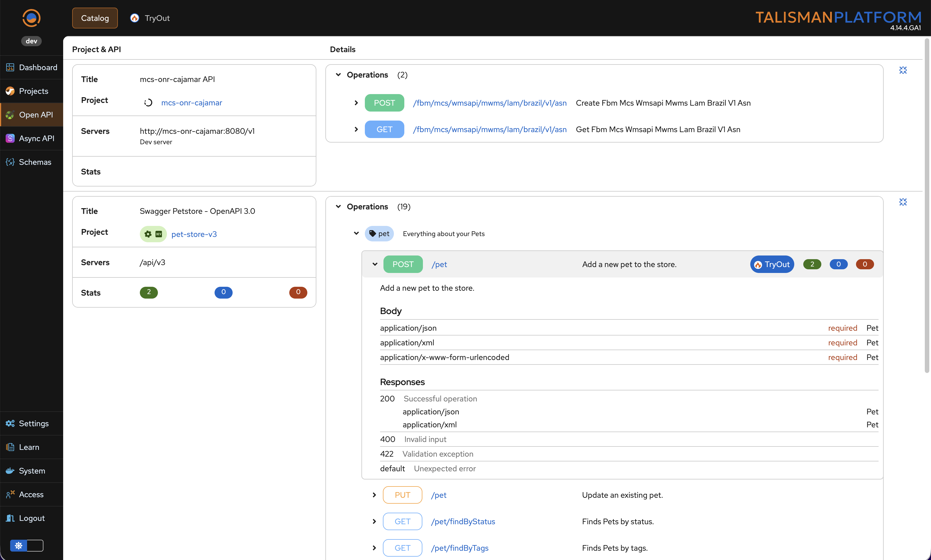Open the pet-store-v3 project link
This screenshot has height=560, width=931.
[194, 234]
